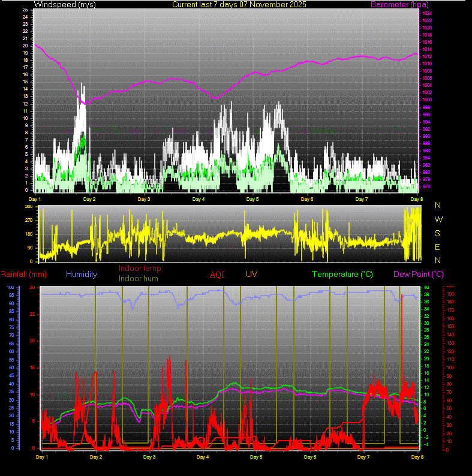Click Day 6 marker under bottom chart
This screenshot has height=476, width=472.
[x=310, y=457]
